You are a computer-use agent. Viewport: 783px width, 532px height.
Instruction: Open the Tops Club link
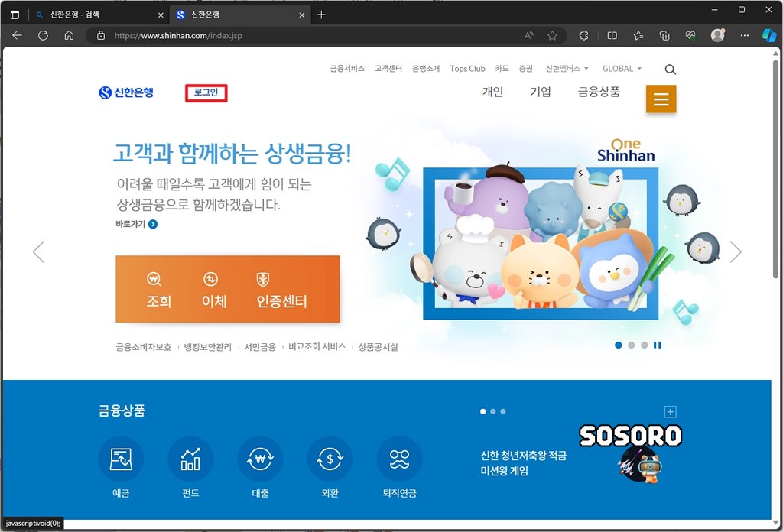click(x=467, y=69)
